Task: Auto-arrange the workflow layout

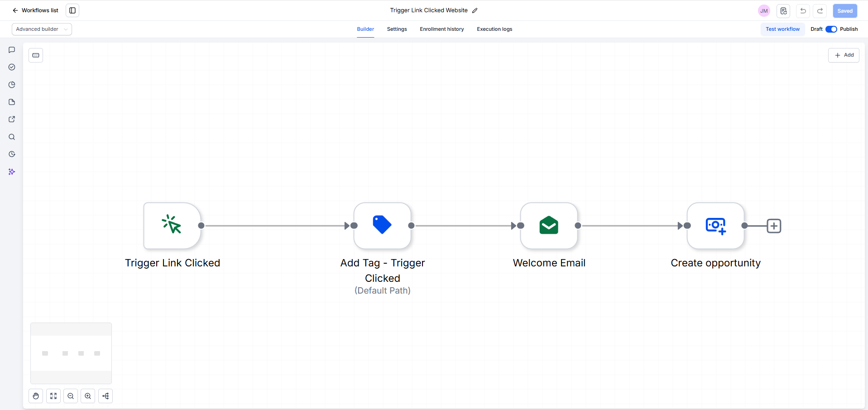Action: click(106, 396)
